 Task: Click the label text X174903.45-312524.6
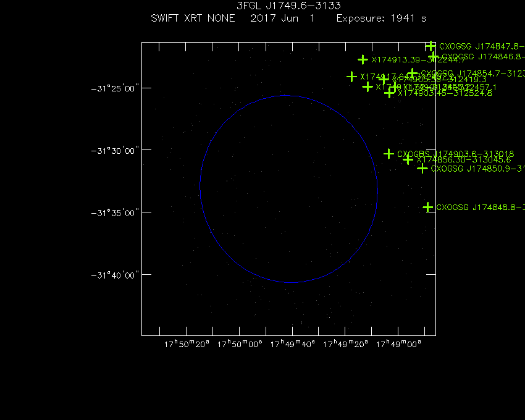(445, 93)
